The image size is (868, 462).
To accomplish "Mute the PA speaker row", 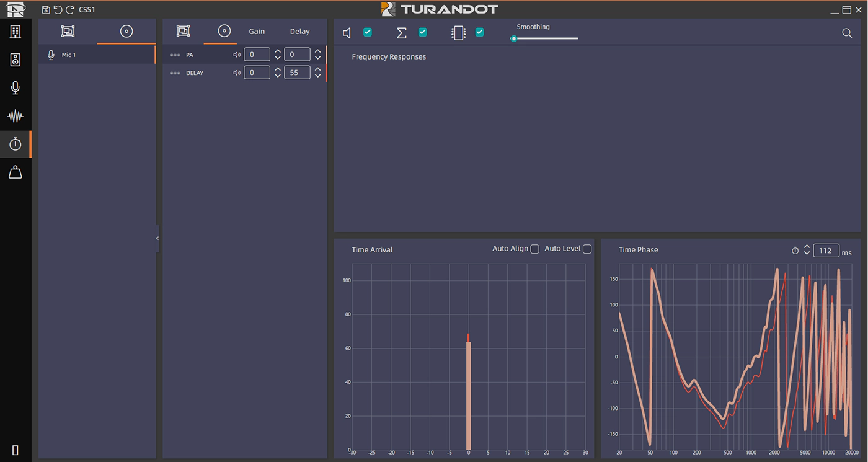I will pyautogui.click(x=236, y=55).
